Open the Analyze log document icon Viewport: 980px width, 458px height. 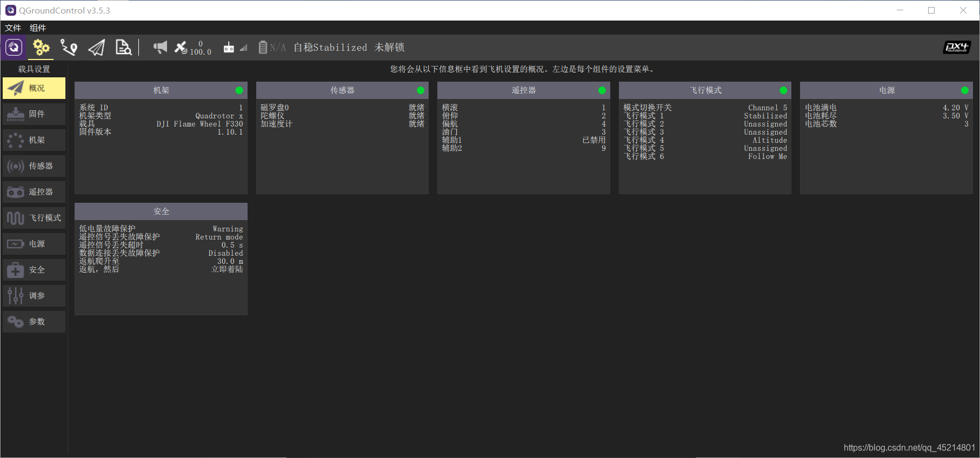[x=124, y=48]
